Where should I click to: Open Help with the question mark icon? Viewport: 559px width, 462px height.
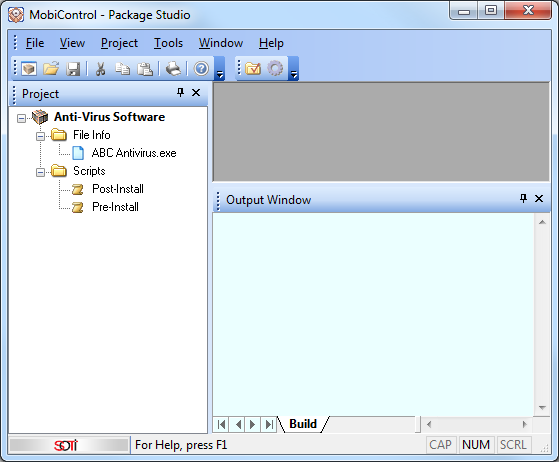(x=201, y=68)
